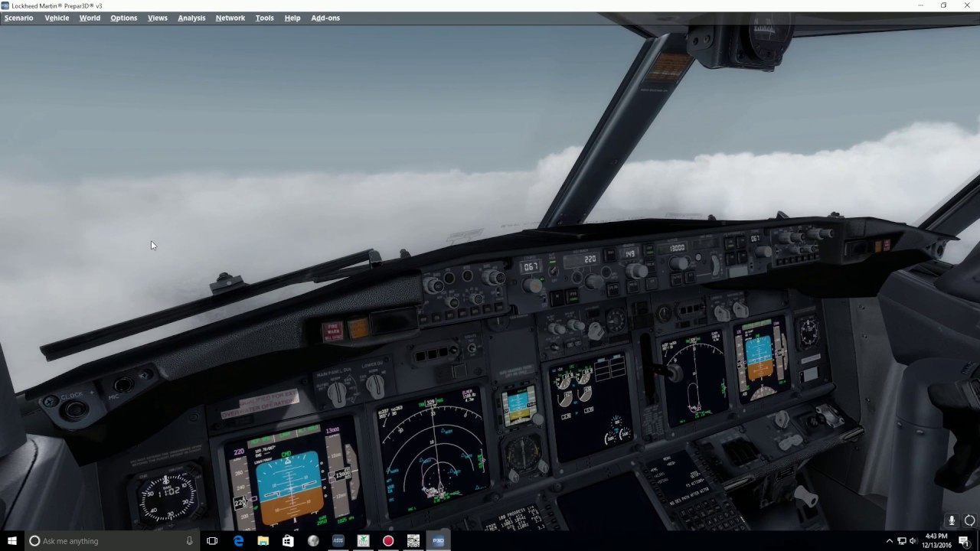
Task: Click the volume icon in system tray
Action: tap(913, 541)
